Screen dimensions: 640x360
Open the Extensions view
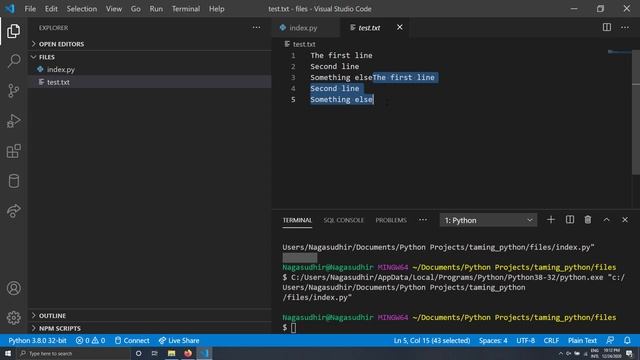(13, 151)
